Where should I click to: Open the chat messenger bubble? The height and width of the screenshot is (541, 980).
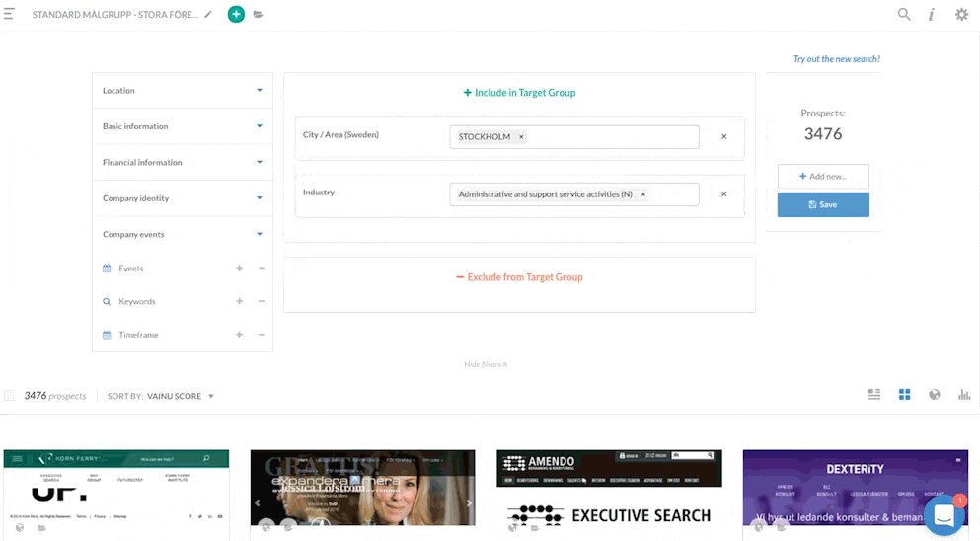pos(944,515)
